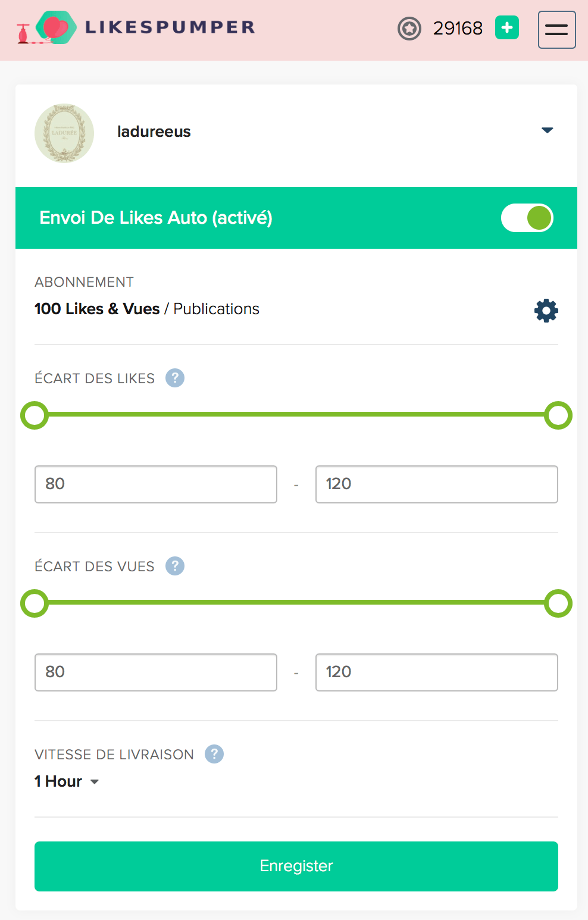The height and width of the screenshot is (920, 588).
Task: Click the likes maximum field showing 120
Action: 437,484
